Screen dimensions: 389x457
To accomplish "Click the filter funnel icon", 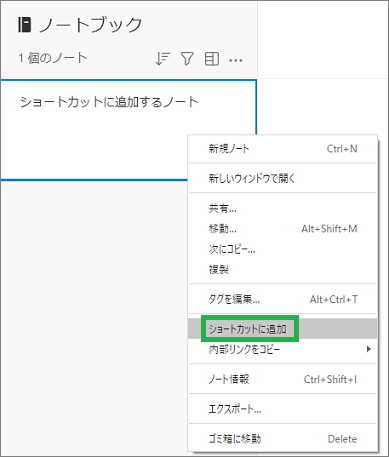I will (187, 59).
